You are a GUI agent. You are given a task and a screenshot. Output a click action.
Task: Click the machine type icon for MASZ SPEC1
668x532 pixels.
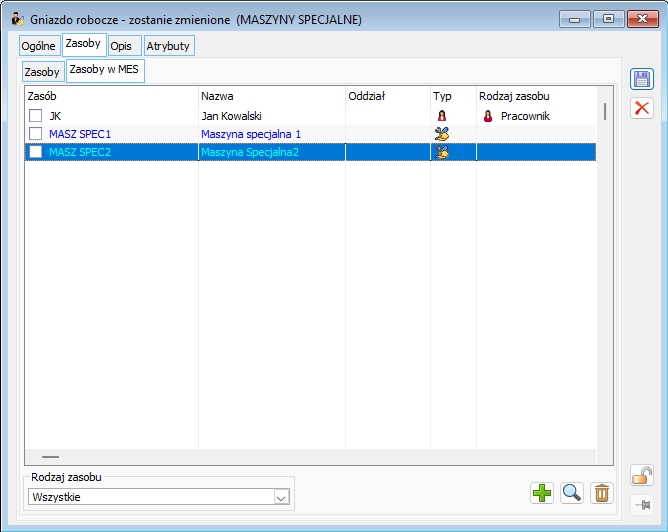(x=442, y=134)
